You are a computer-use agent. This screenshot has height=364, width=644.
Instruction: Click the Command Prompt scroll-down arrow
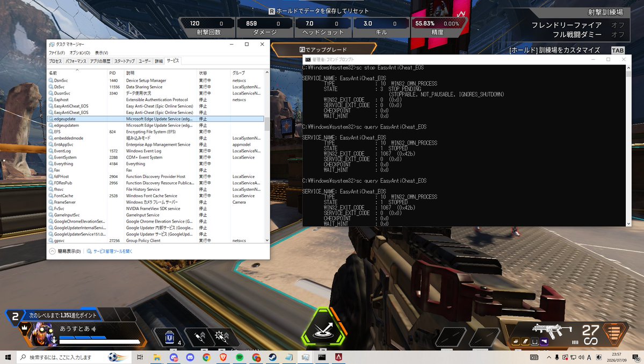pos(628,223)
